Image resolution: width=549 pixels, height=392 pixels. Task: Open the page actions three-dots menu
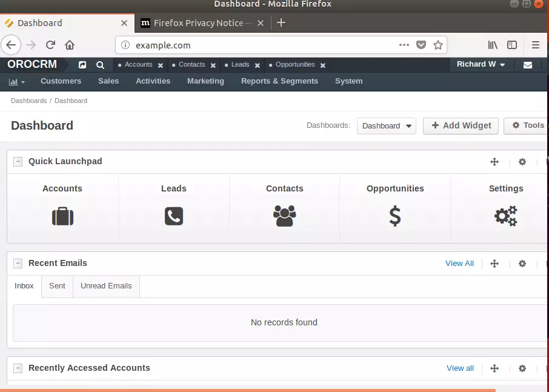(404, 45)
